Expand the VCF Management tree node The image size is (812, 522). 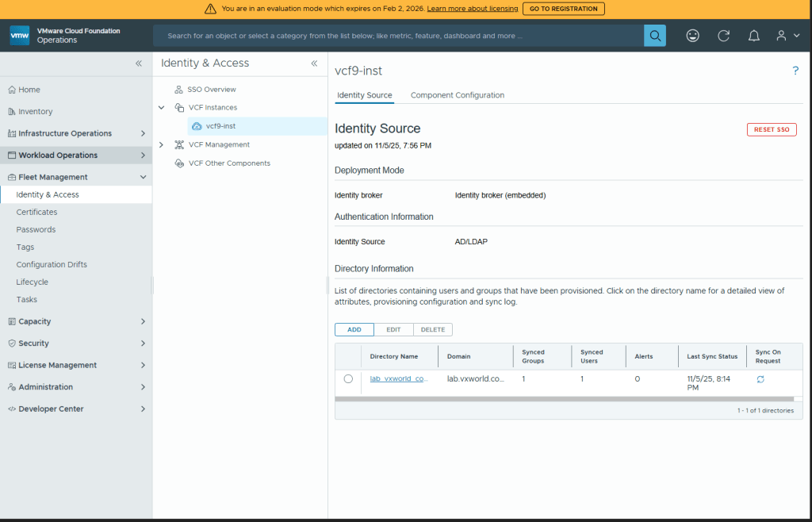coord(161,144)
